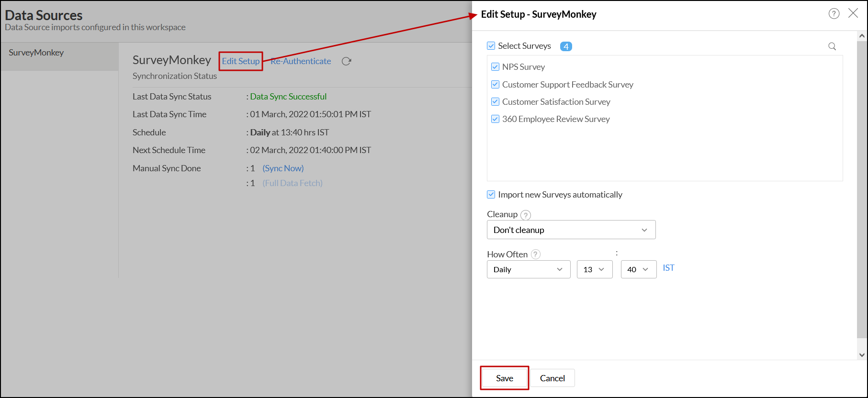Viewport: 868px width, 398px height.
Task: Expand the minutes dropdown showing 40
Action: [x=638, y=269]
